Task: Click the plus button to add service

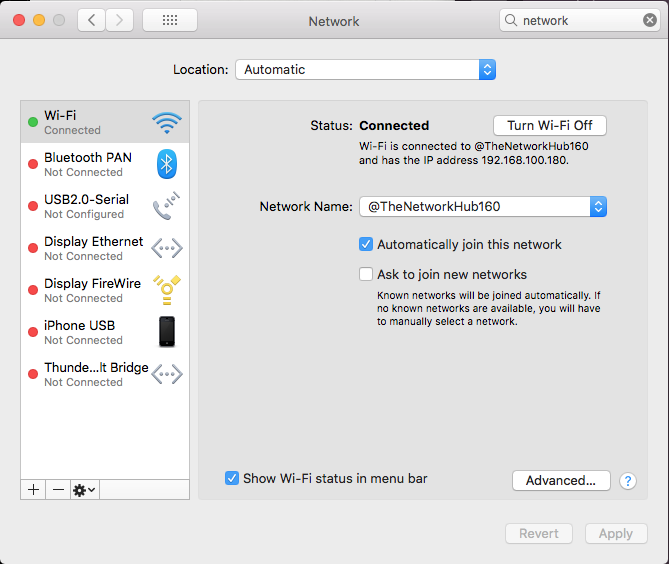Action: (33, 489)
